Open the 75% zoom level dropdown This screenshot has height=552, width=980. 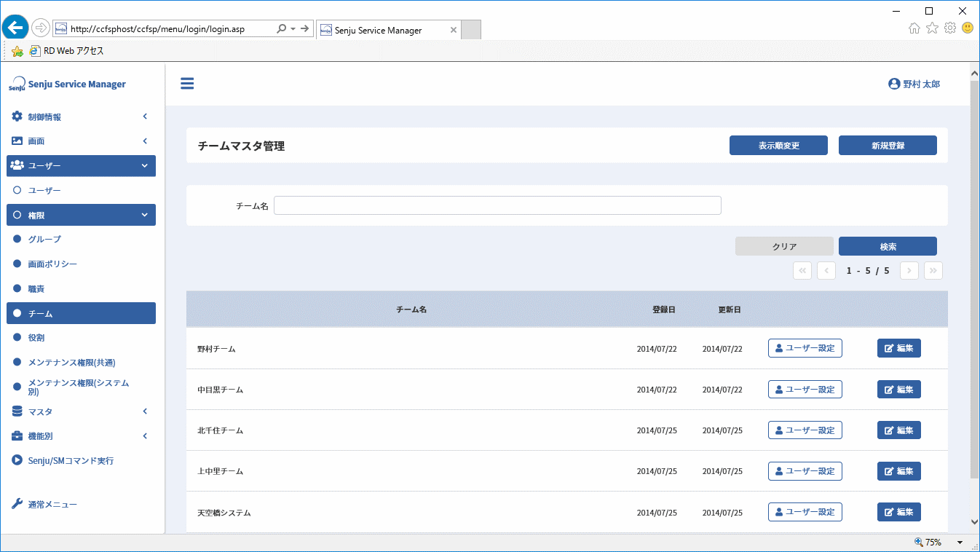pyautogui.click(x=960, y=543)
